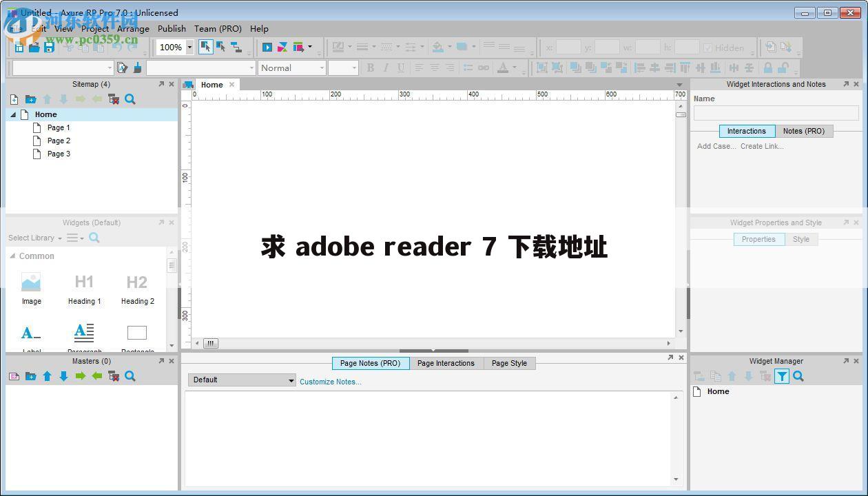This screenshot has width=868, height=496.
Task: Click the Add Case link
Action: [716, 146]
